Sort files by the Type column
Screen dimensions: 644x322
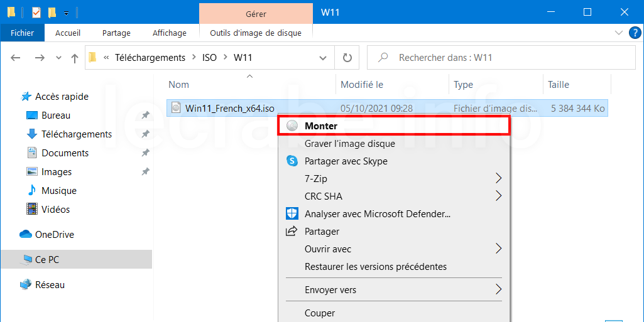463,85
